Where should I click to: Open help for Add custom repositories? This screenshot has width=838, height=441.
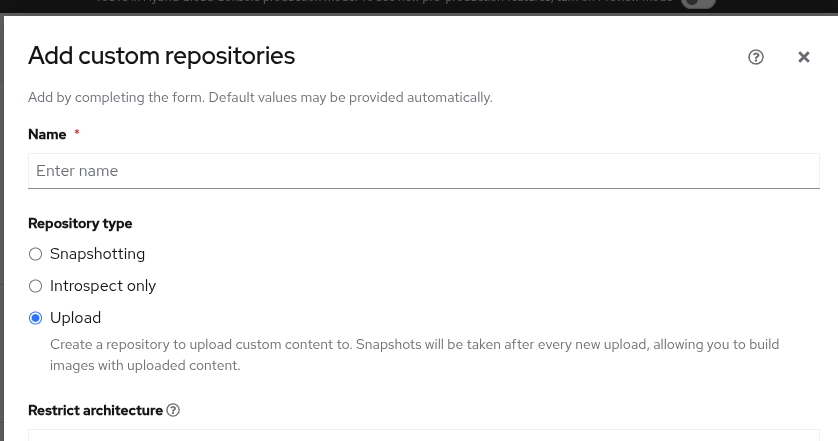[756, 57]
